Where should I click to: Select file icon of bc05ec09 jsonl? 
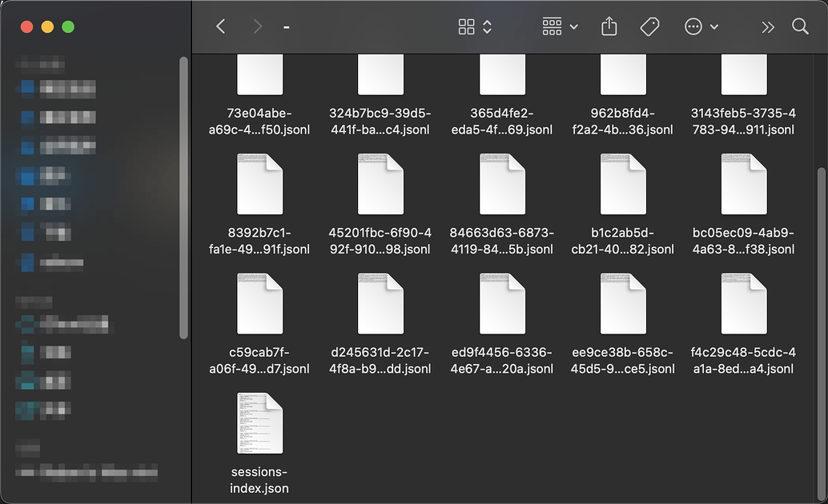(744, 184)
